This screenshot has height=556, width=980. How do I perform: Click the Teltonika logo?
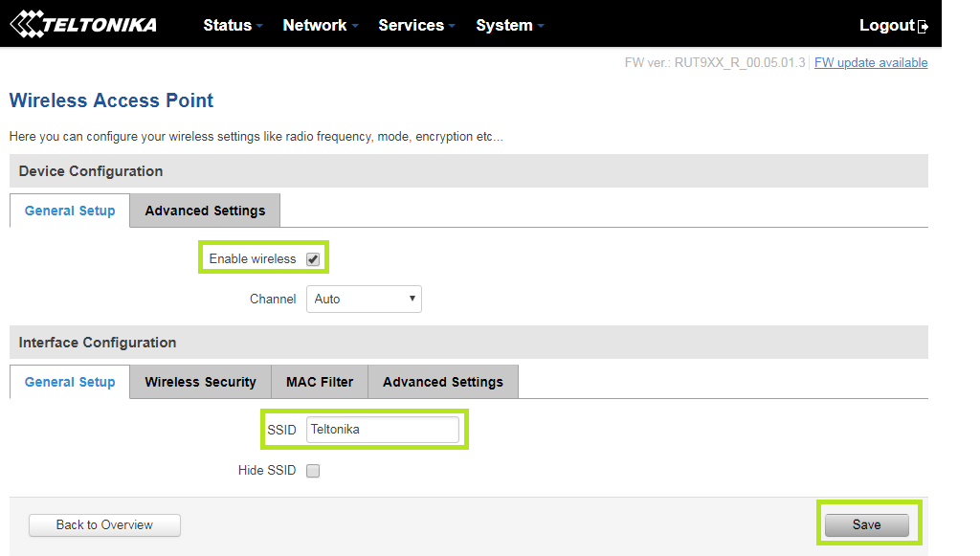82,24
